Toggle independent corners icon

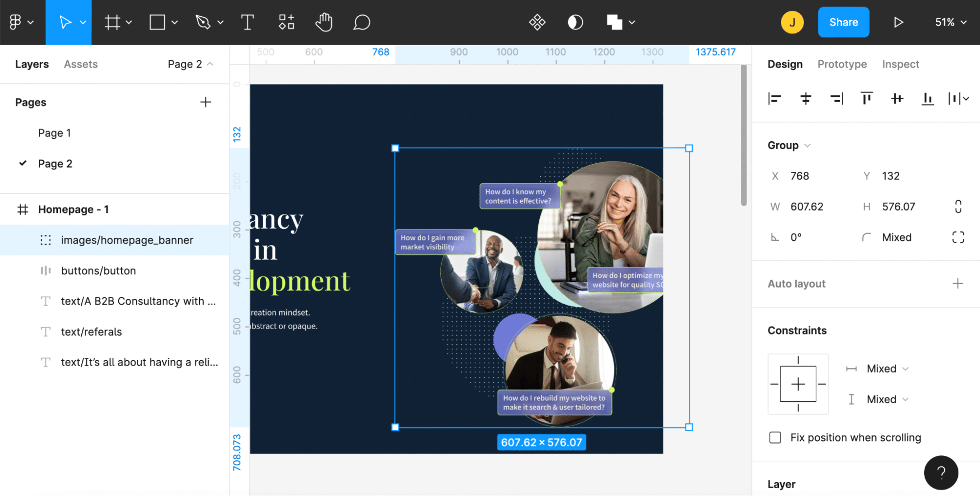point(958,237)
